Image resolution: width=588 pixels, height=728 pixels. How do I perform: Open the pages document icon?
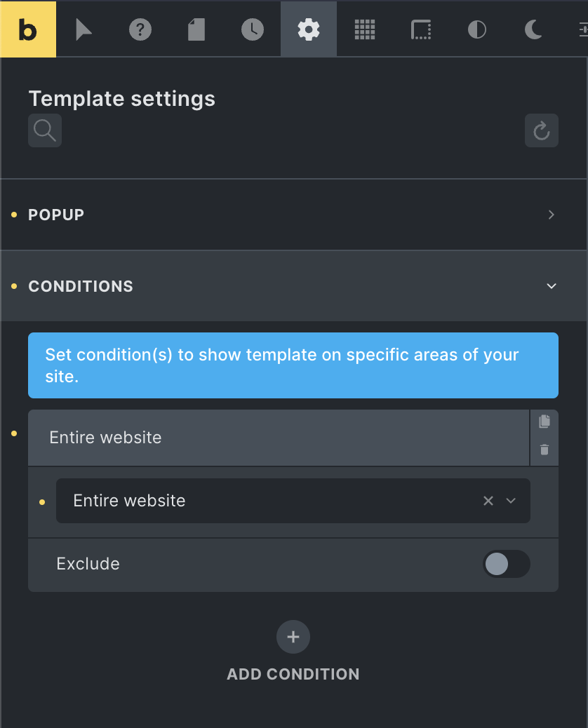point(196,29)
